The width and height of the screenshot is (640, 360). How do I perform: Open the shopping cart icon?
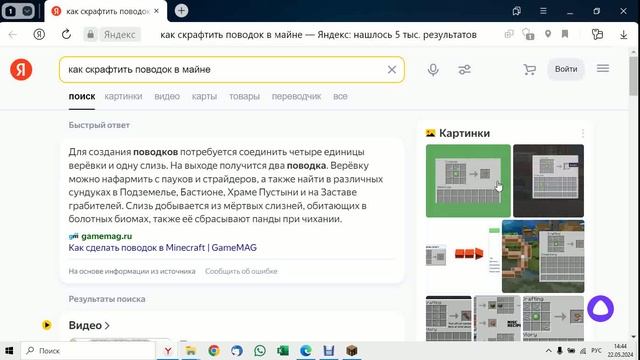[529, 69]
